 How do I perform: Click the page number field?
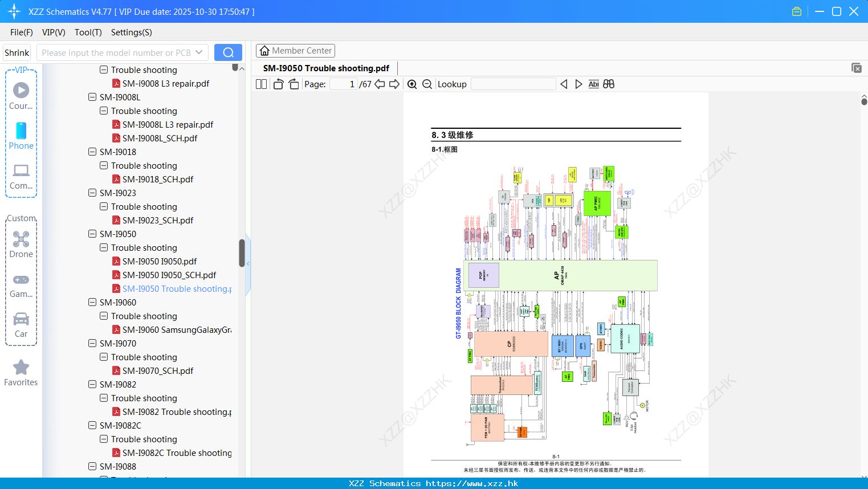click(343, 84)
